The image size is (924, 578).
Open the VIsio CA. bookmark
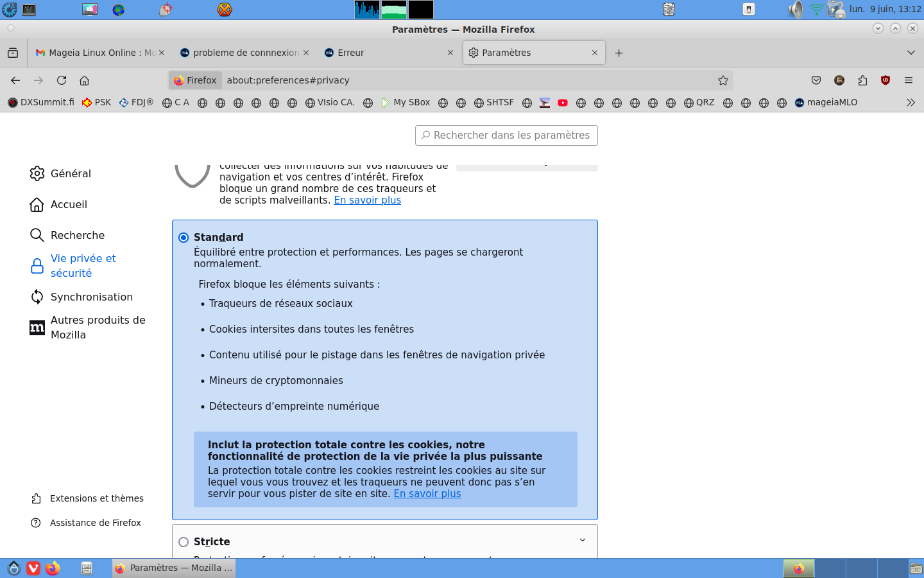[x=330, y=103]
